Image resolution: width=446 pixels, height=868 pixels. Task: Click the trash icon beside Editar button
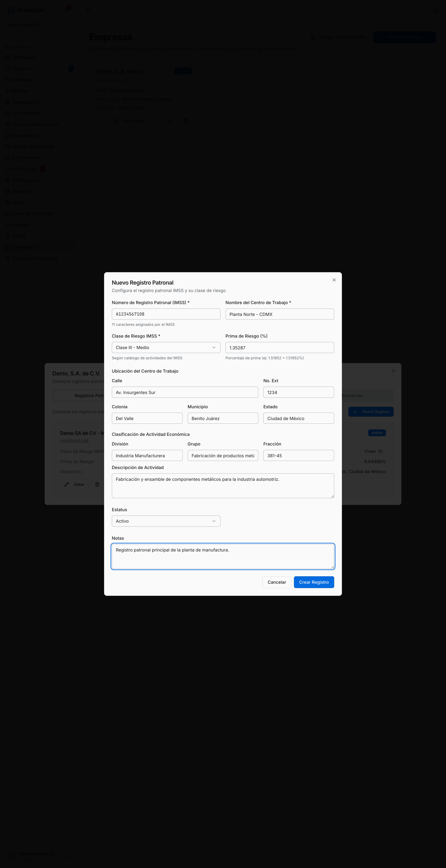[x=97, y=485]
